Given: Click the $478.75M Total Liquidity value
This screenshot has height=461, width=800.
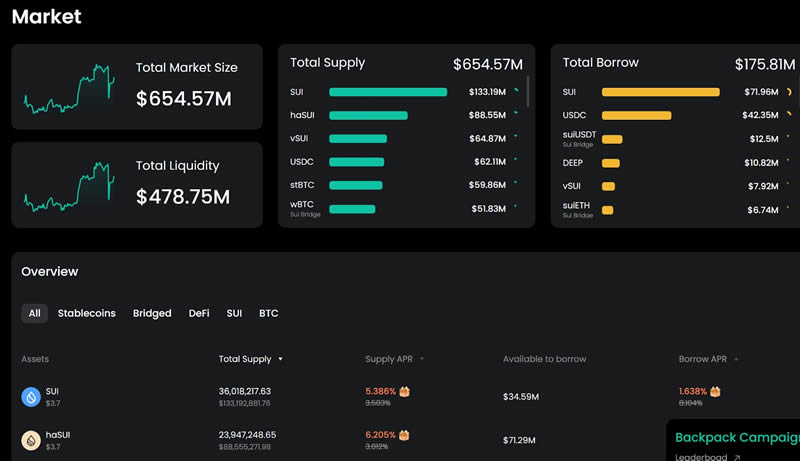Looking at the screenshot, I should point(183,197).
